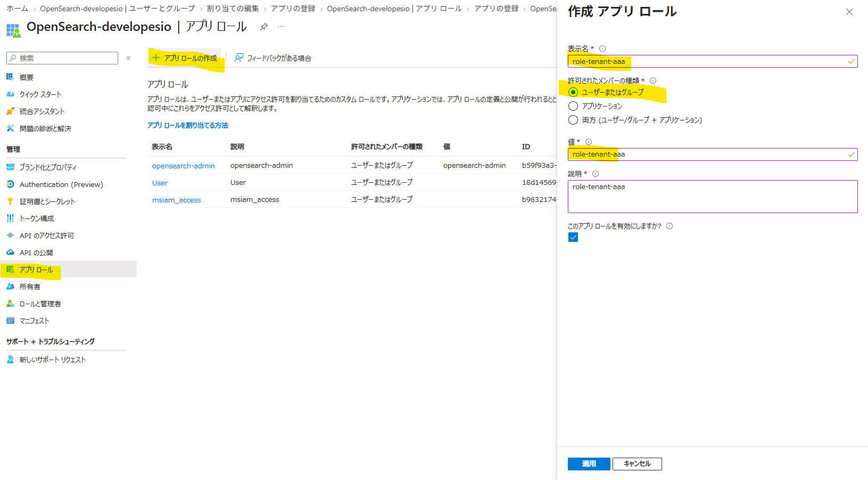Click the フィードバックがある場合 toolbar button

pyautogui.click(x=273, y=58)
